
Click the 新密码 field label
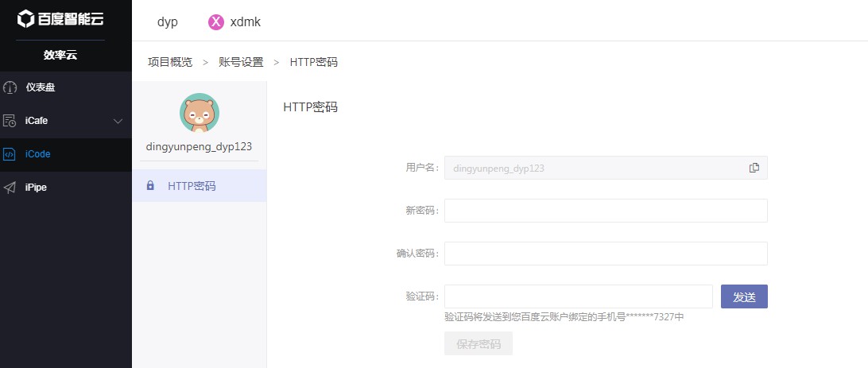(x=422, y=211)
